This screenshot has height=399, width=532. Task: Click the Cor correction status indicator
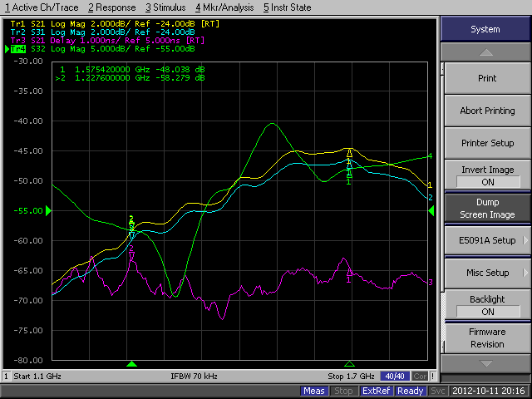tap(420, 377)
